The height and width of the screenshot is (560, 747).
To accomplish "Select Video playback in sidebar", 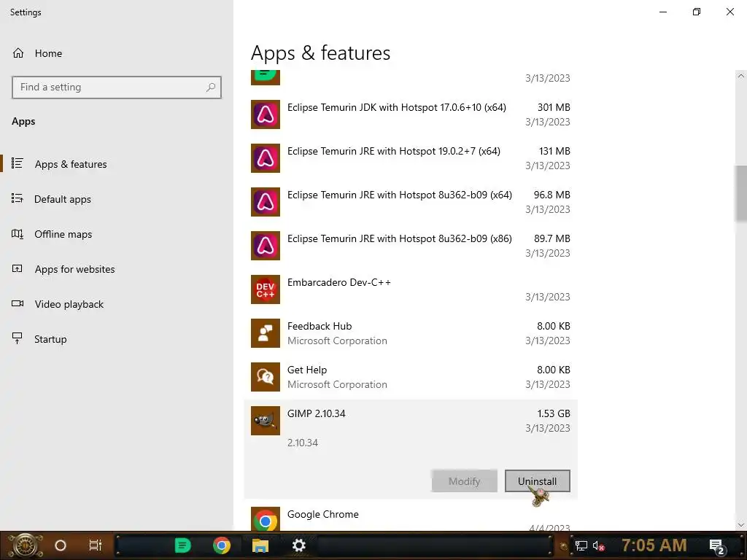I will 69,304.
